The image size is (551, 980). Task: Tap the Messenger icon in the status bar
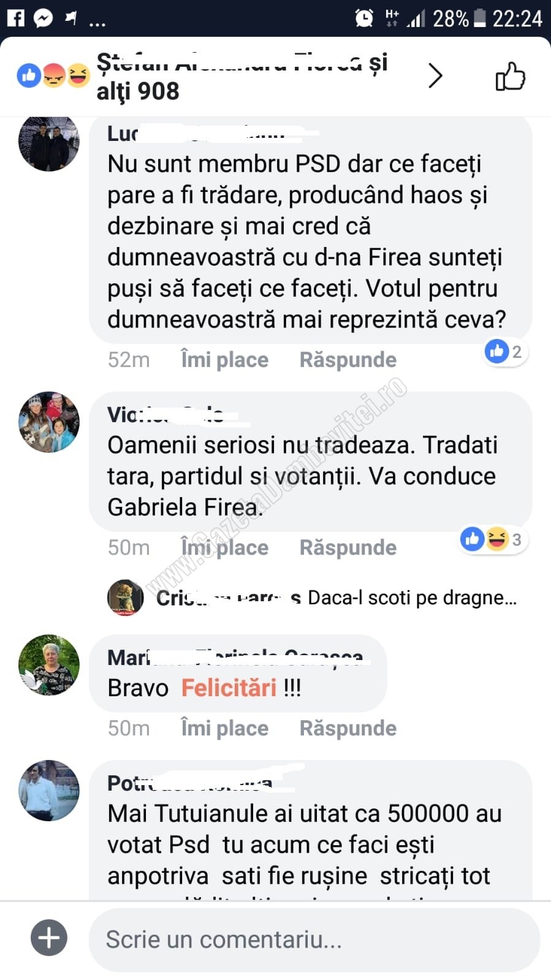(x=43, y=18)
